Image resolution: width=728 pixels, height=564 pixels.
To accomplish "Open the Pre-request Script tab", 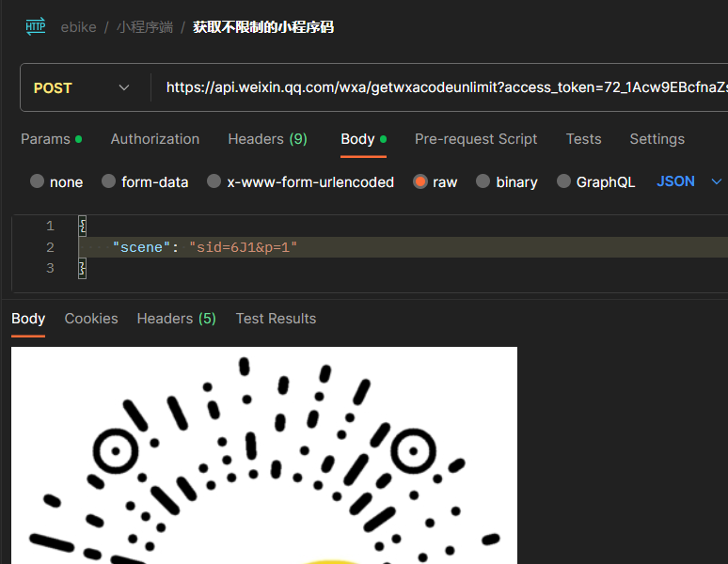I will click(x=476, y=139).
